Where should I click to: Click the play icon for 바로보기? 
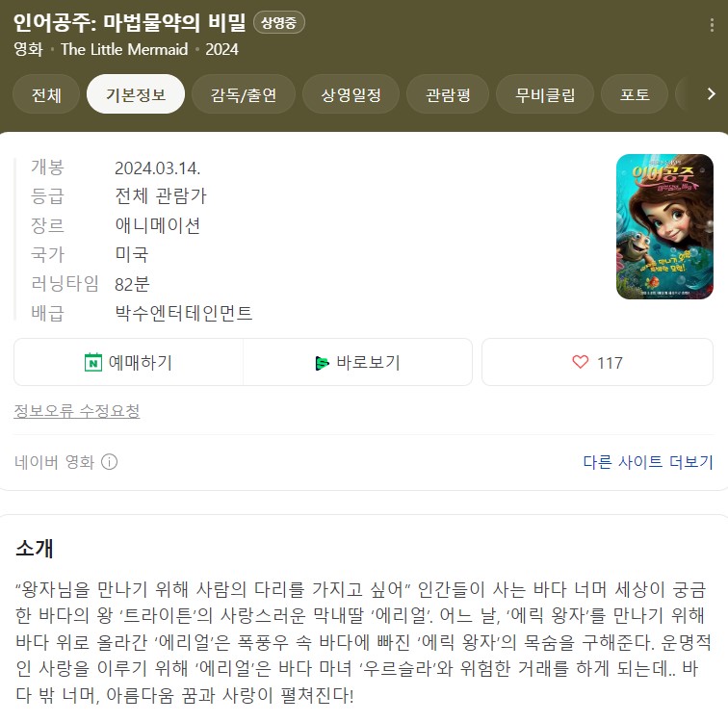pyautogui.click(x=322, y=363)
